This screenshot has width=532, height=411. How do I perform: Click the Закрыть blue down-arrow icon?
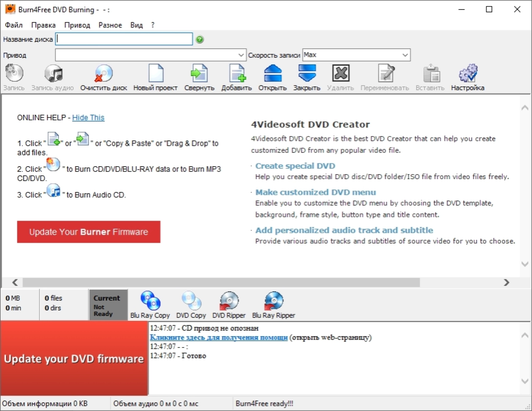click(x=307, y=74)
